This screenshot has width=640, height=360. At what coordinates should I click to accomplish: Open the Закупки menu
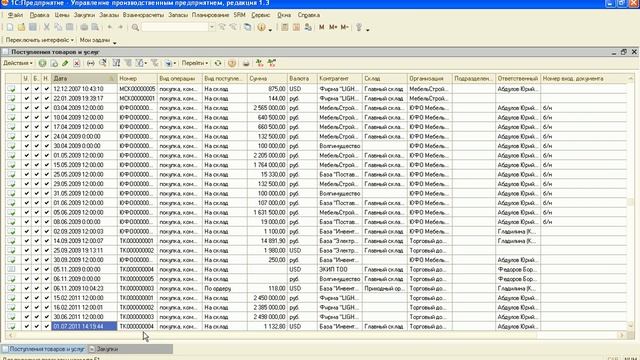click(84, 15)
